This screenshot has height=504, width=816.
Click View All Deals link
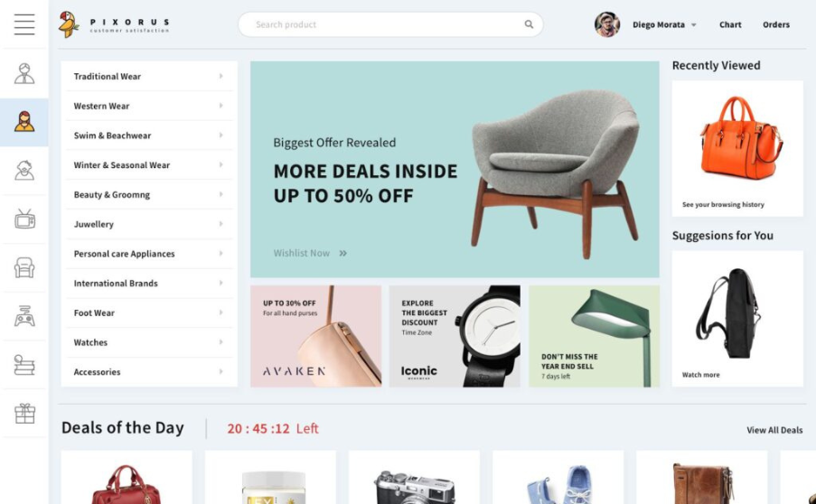tap(774, 430)
